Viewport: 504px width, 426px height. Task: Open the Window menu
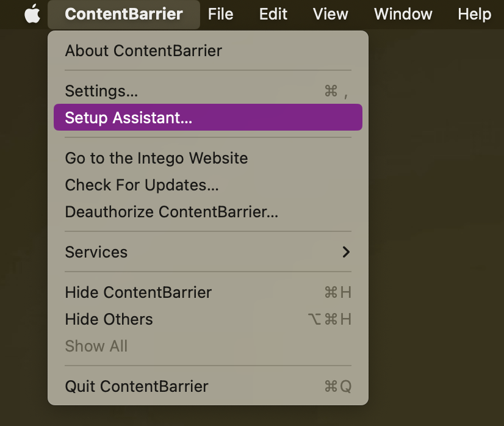[403, 15]
